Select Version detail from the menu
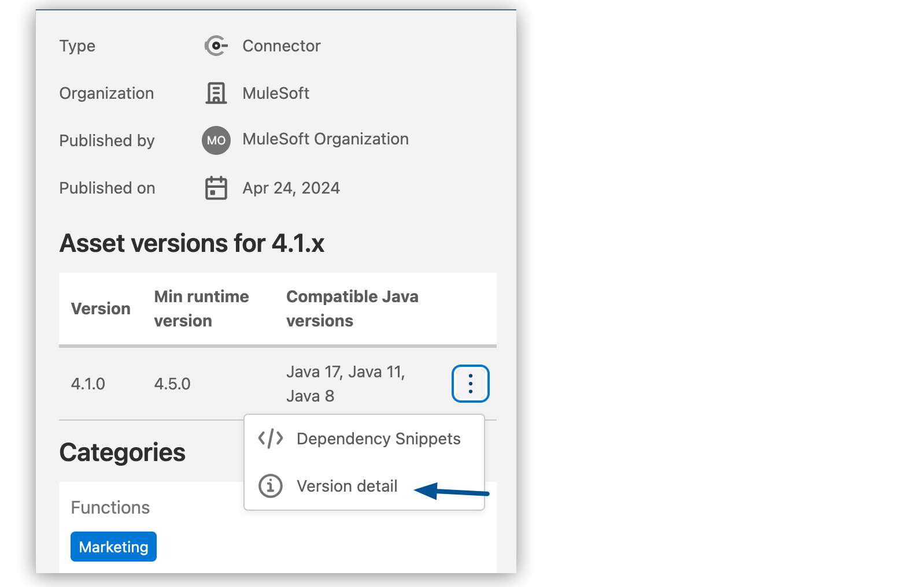Viewport: 924px width, 587px height. [347, 486]
